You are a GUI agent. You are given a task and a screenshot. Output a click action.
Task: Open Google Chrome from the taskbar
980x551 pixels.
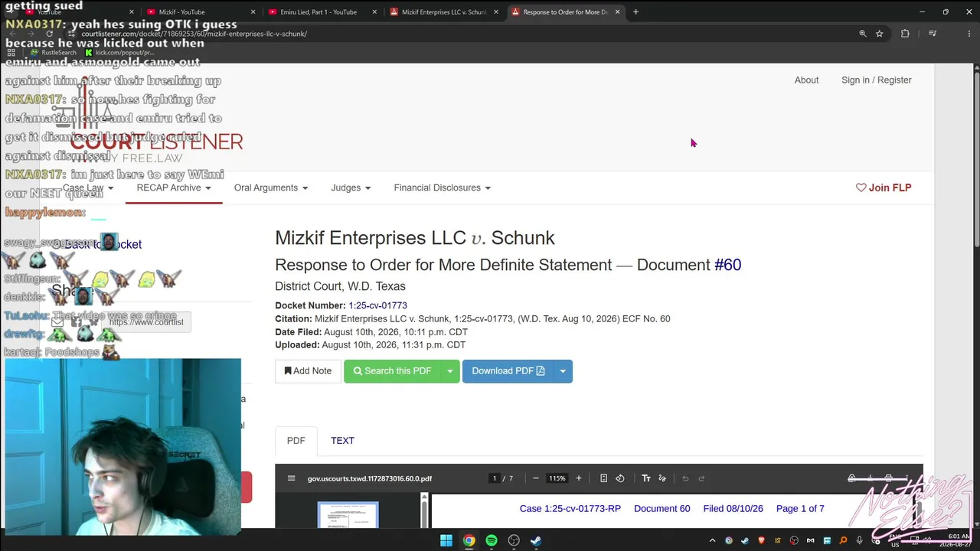(469, 541)
